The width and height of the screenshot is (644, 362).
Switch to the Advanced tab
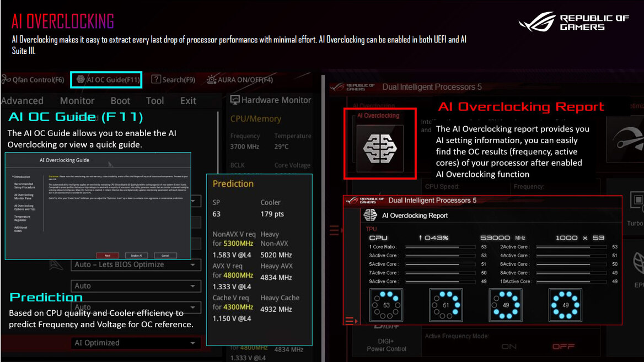[x=22, y=100]
